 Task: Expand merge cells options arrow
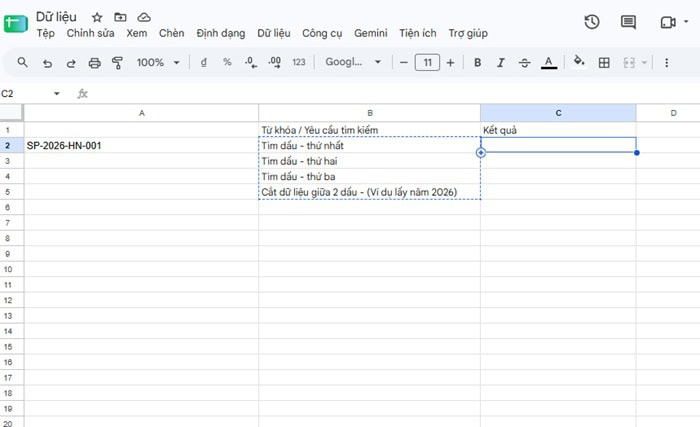(x=644, y=63)
